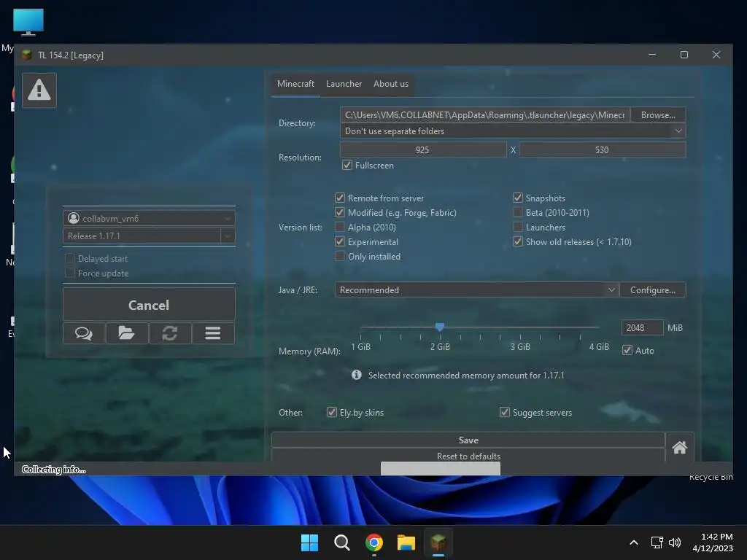
Task: Click the '1 GiB' slider label
Action: (360, 346)
